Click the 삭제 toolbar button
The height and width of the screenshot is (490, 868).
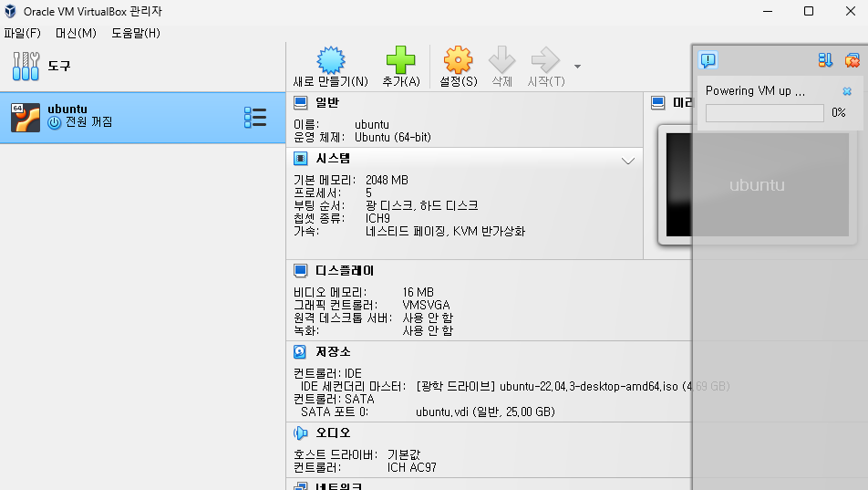[x=502, y=67]
